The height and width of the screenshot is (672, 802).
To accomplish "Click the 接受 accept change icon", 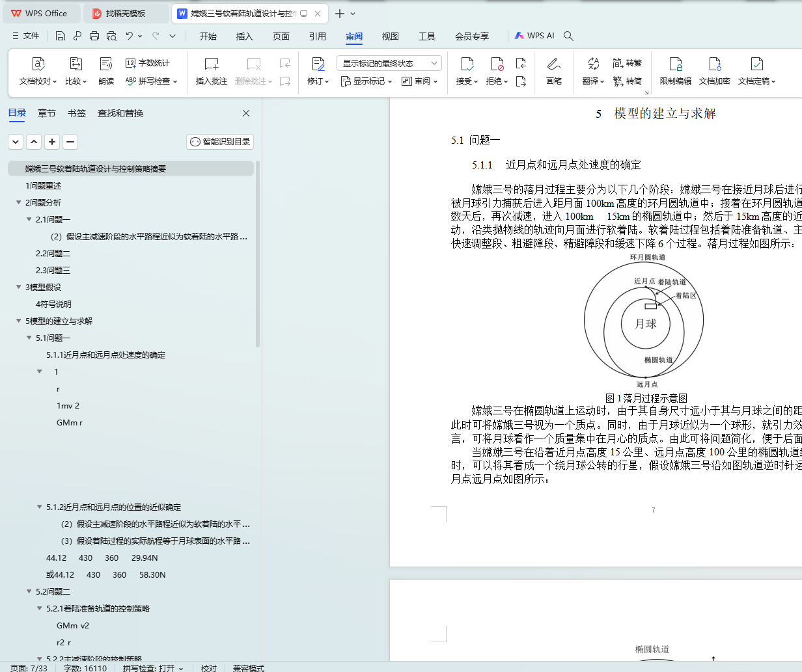I will tap(467, 64).
